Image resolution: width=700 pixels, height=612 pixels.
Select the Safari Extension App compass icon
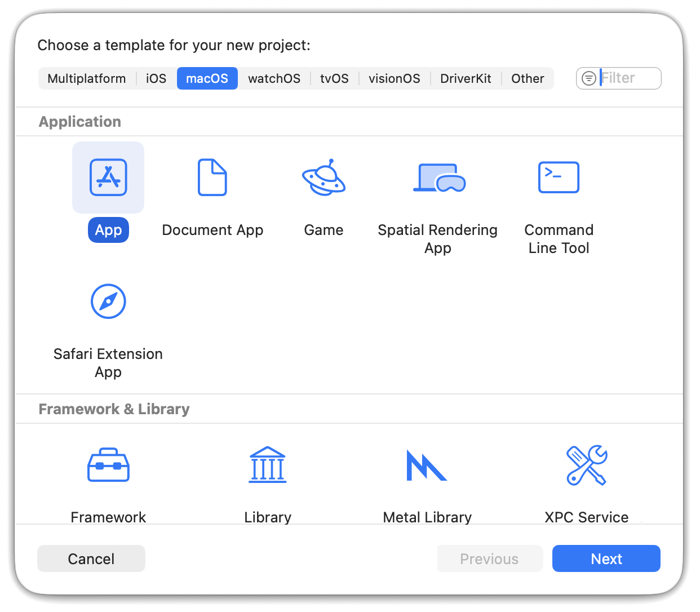click(x=108, y=301)
